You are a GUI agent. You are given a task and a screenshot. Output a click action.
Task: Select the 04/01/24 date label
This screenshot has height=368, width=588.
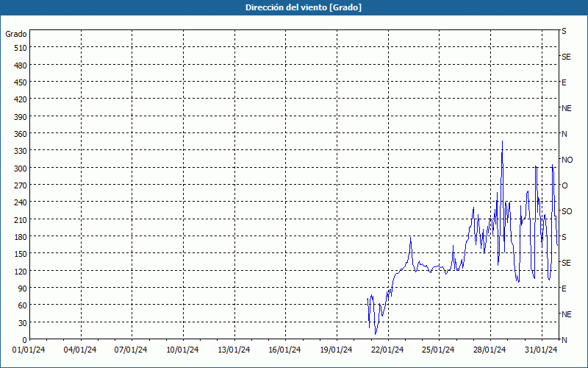coord(80,350)
